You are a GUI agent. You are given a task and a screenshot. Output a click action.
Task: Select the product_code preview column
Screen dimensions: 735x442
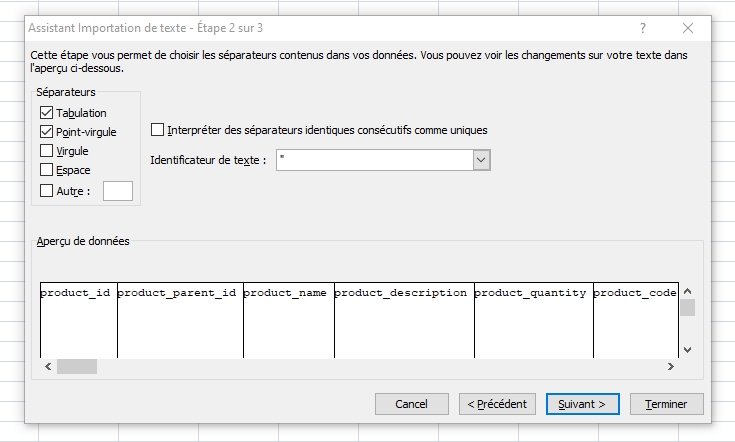click(636, 320)
